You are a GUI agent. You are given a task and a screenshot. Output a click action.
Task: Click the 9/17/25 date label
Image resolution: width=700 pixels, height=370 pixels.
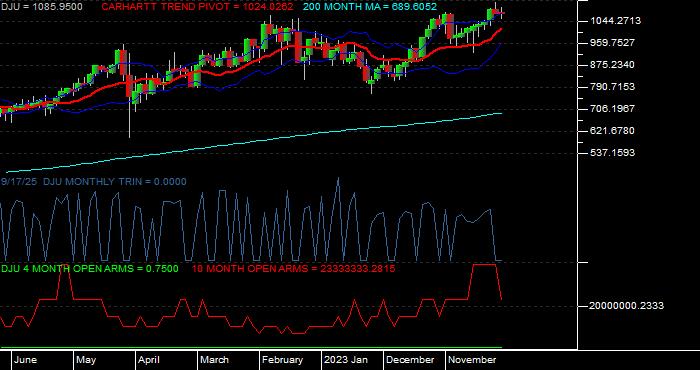pyautogui.click(x=19, y=182)
